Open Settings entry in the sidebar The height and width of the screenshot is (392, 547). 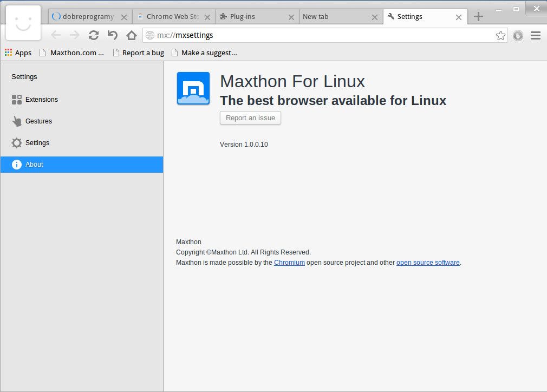pyautogui.click(x=82, y=142)
